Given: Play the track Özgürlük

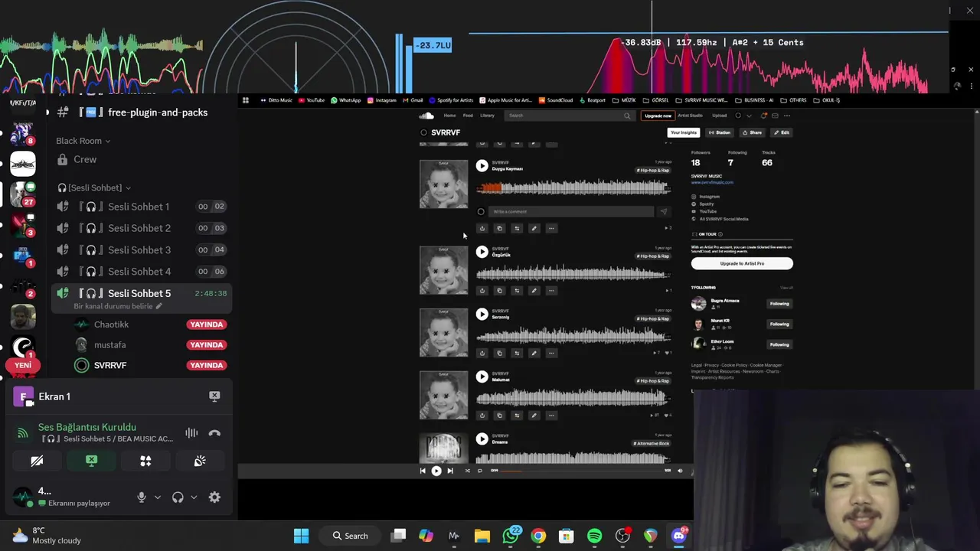Looking at the screenshot, I should [x=482, y=252].
